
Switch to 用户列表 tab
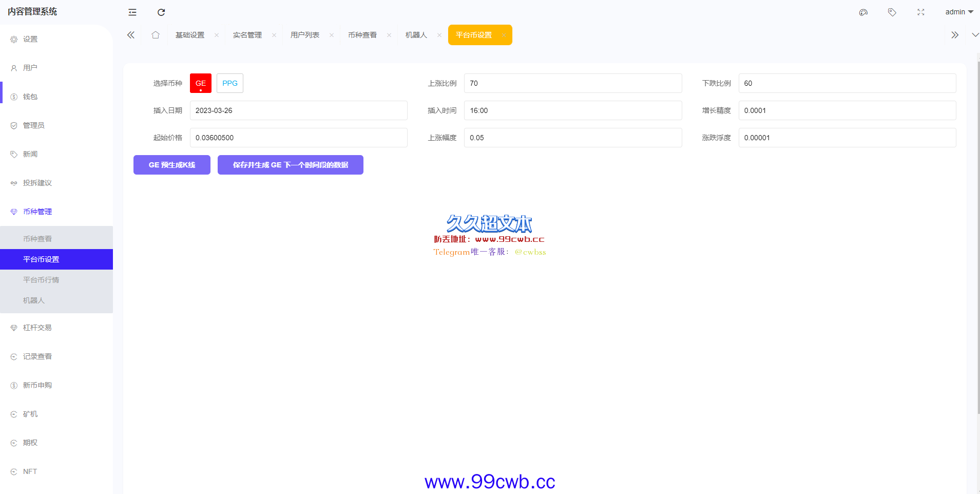tap(305, 35)
